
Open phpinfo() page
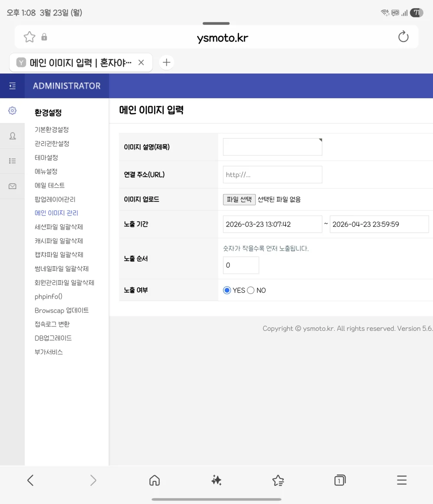point(48,296)
